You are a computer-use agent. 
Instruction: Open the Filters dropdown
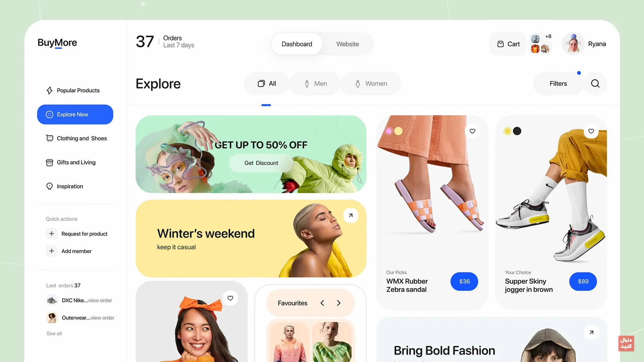(558, 83)
